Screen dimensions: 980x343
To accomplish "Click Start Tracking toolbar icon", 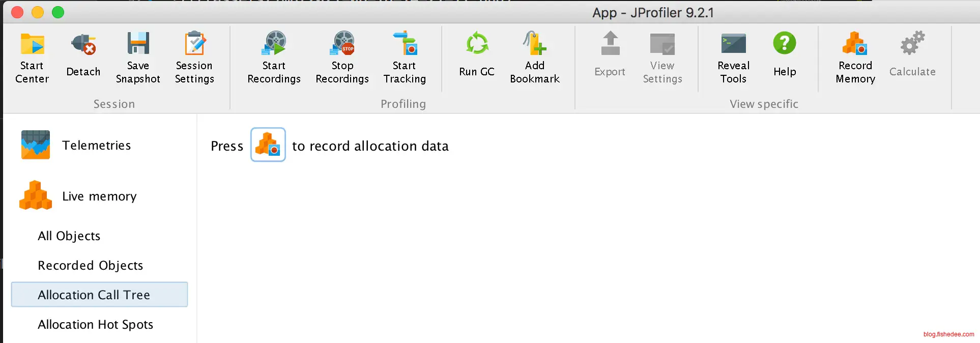I will (x=405, y=45).
